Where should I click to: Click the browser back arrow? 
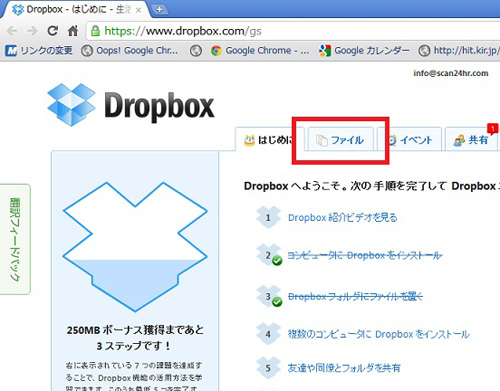(x=12, y=31)
